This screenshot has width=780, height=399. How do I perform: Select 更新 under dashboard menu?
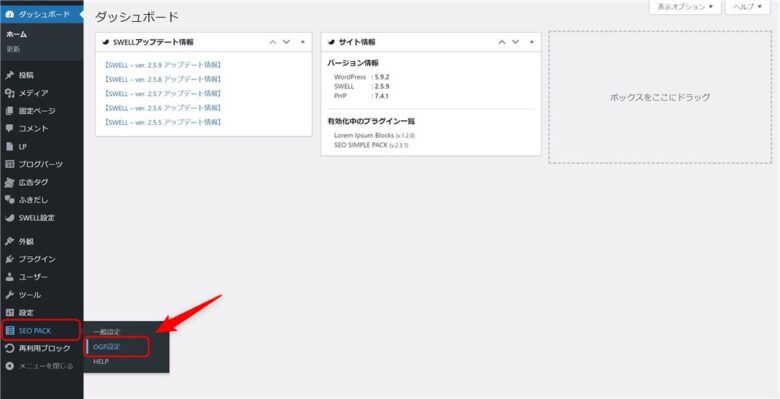pos(13,49)
